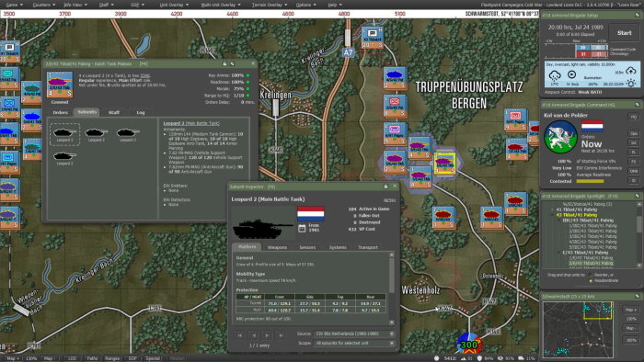Open the Game menu
Viewport: 644px width, 362px height.
point(14,5)
